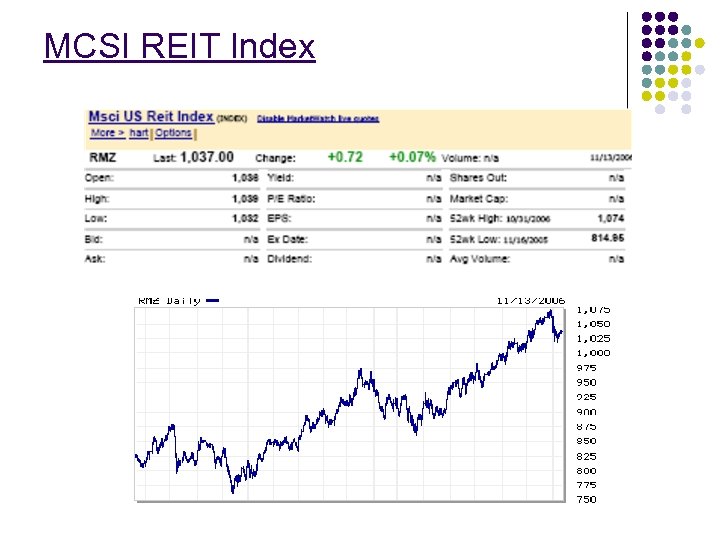
Task: Select the percent change +0.07%
Action: point(412,157)
